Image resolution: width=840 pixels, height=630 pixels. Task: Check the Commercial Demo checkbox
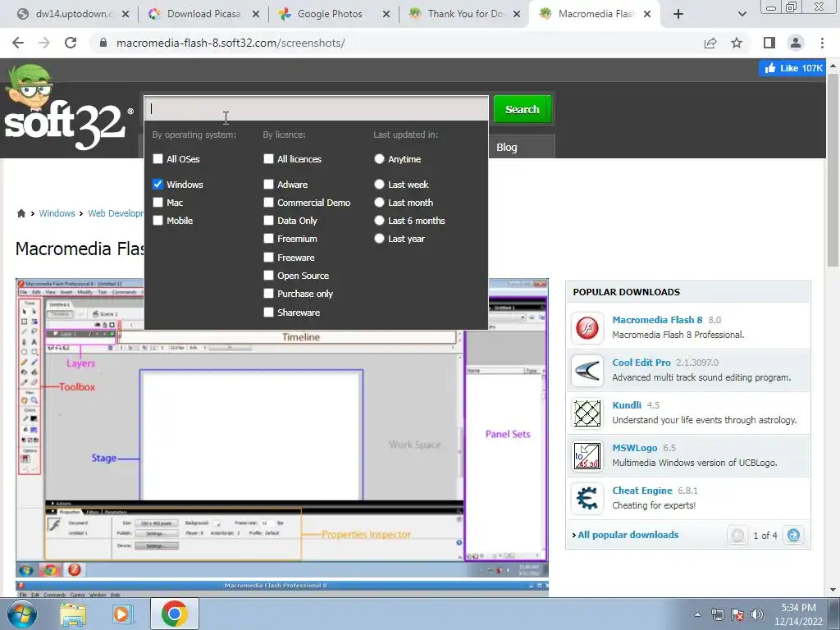point(268,203)
